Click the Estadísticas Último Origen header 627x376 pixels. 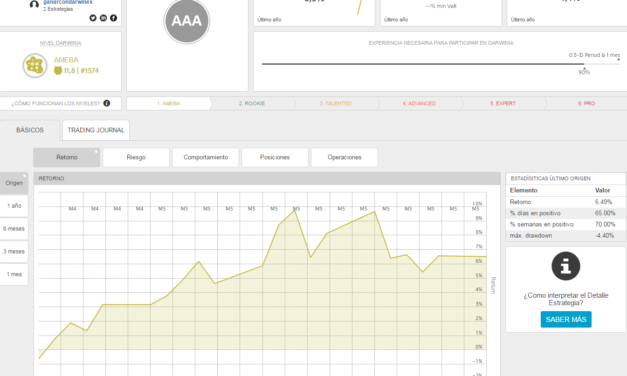(551, 178)
